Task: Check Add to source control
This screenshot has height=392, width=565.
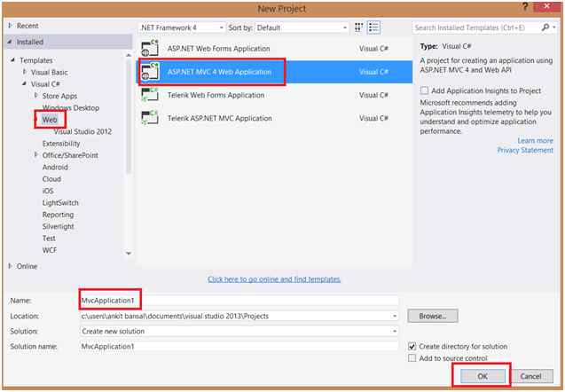Action: (x=412, y=358)
